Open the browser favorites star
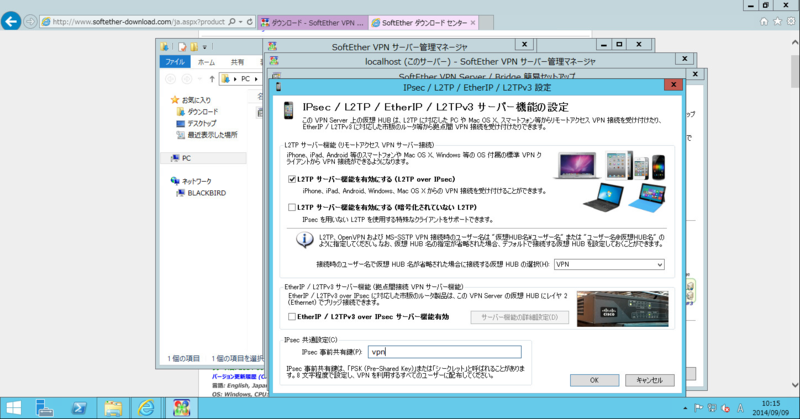 (x=777, y=21)
